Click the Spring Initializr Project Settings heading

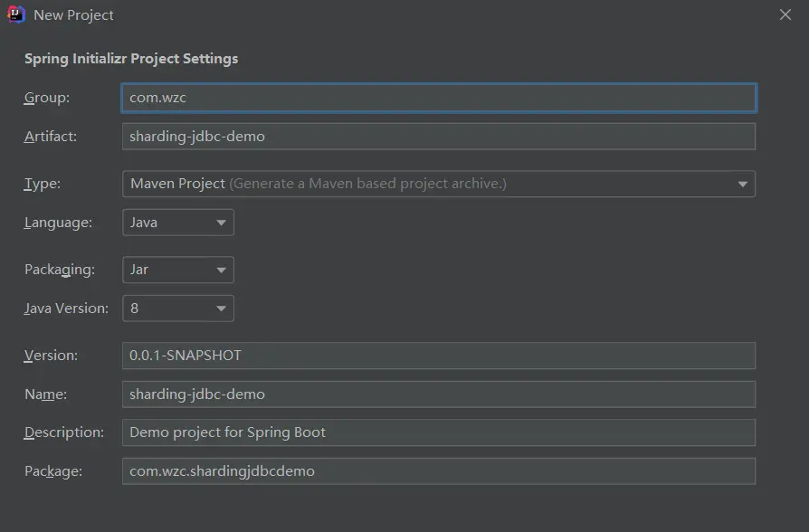coord(131,59)
